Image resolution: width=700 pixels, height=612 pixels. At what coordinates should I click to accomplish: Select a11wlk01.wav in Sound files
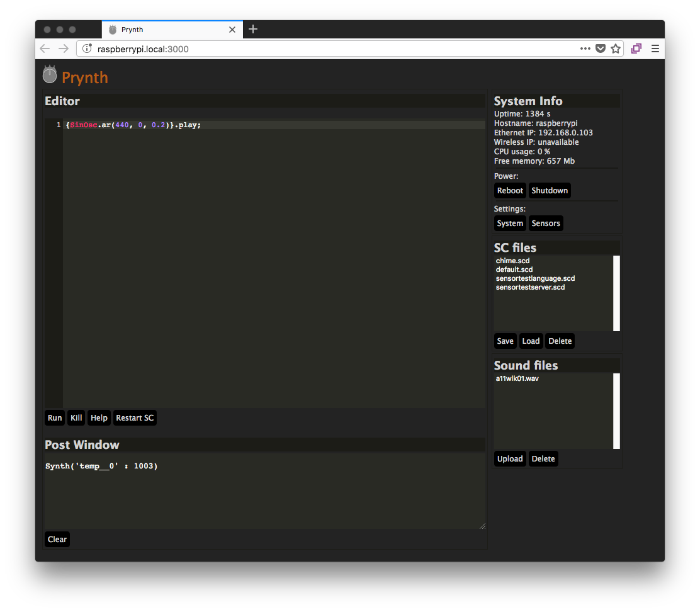[517, 378]
